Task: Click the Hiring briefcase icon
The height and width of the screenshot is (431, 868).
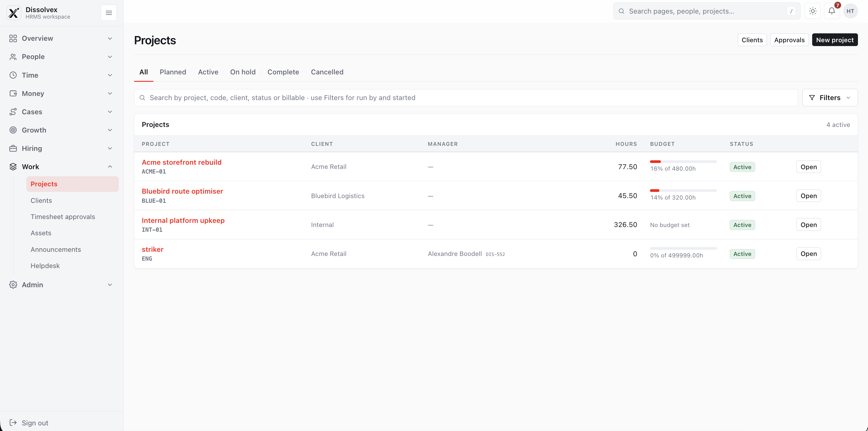Action: click(13, 148)
